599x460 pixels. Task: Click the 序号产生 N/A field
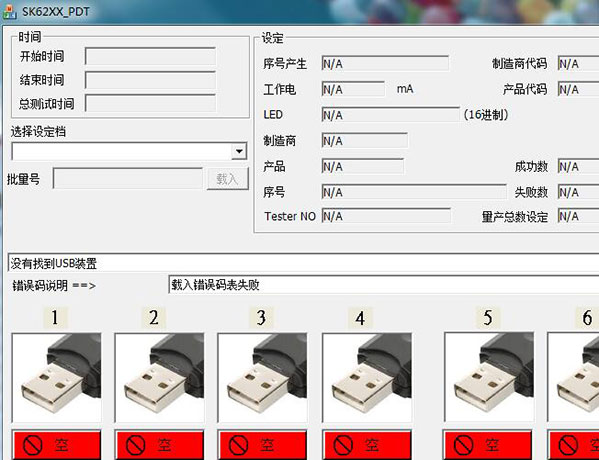click(385, 63)
